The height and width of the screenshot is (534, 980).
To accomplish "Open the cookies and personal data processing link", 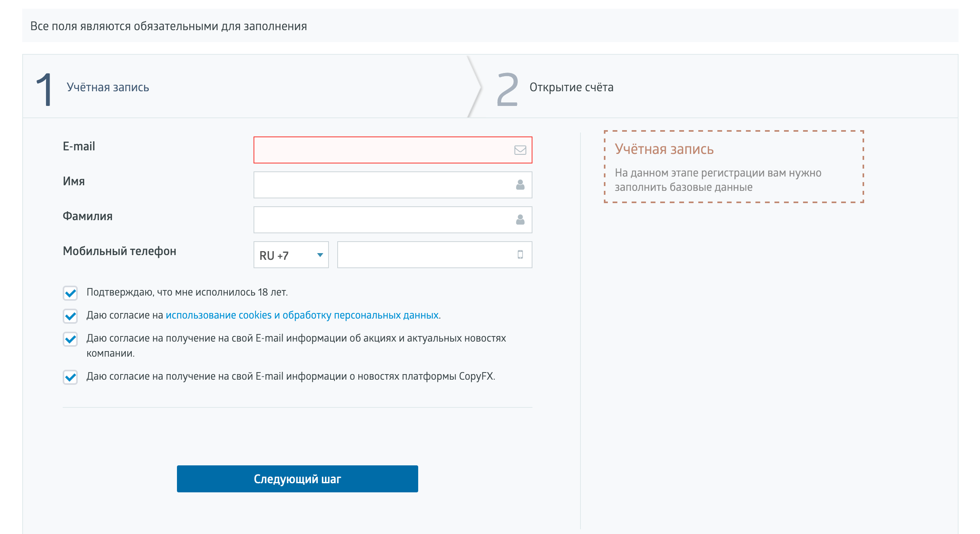I will [302, 315].
